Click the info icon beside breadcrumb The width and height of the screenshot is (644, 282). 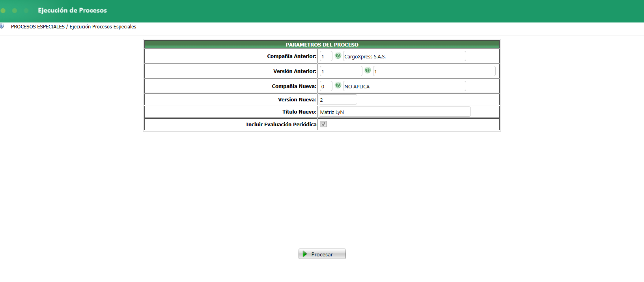pyautogui.click(x=2, y=26)
